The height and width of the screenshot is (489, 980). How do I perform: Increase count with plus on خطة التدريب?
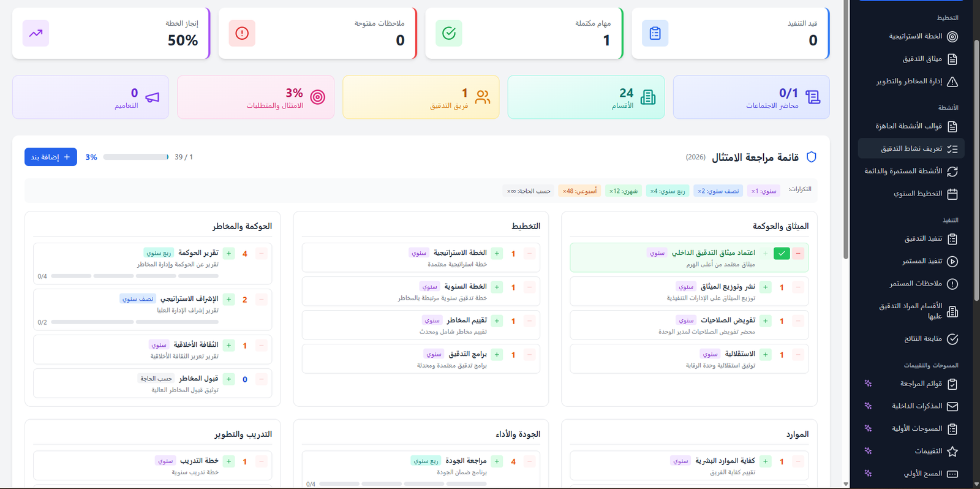tap(228, 462)
